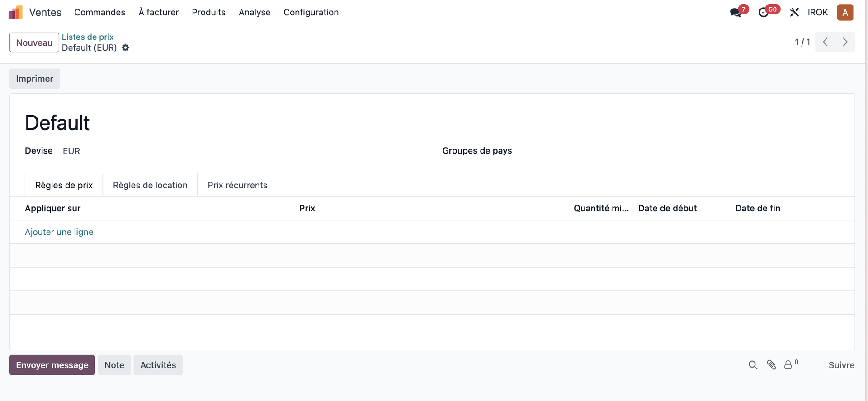Open attachments paperclip icon
The width and height of the screenshot is (868, 401).
coord(772,365)
